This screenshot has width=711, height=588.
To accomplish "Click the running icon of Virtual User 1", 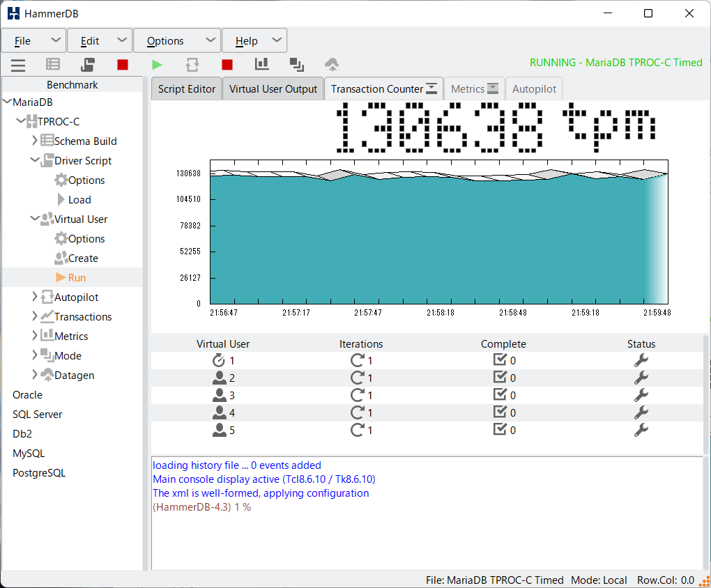I will [219, 360].
